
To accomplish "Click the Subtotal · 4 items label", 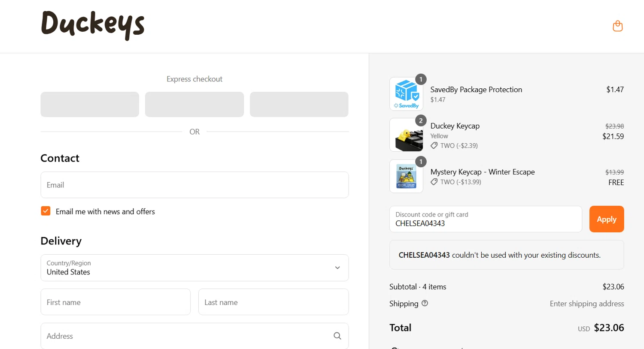I will click(418, 286).
